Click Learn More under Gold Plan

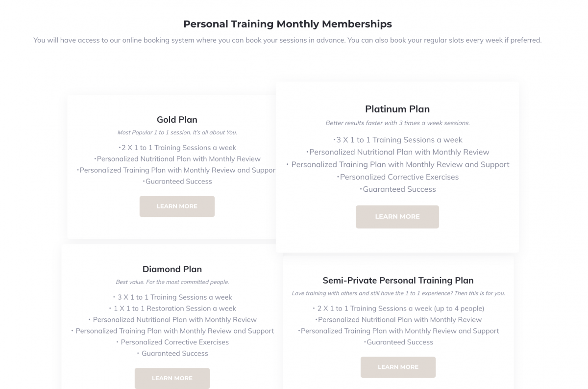tap(177, 207)
